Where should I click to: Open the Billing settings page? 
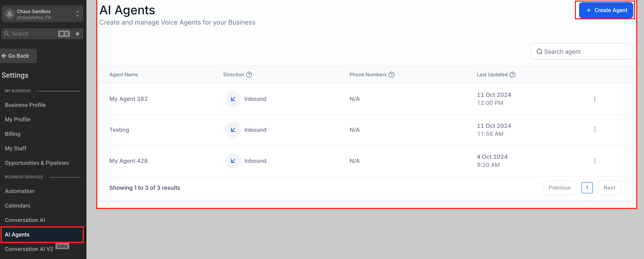(x=12, y=134)
